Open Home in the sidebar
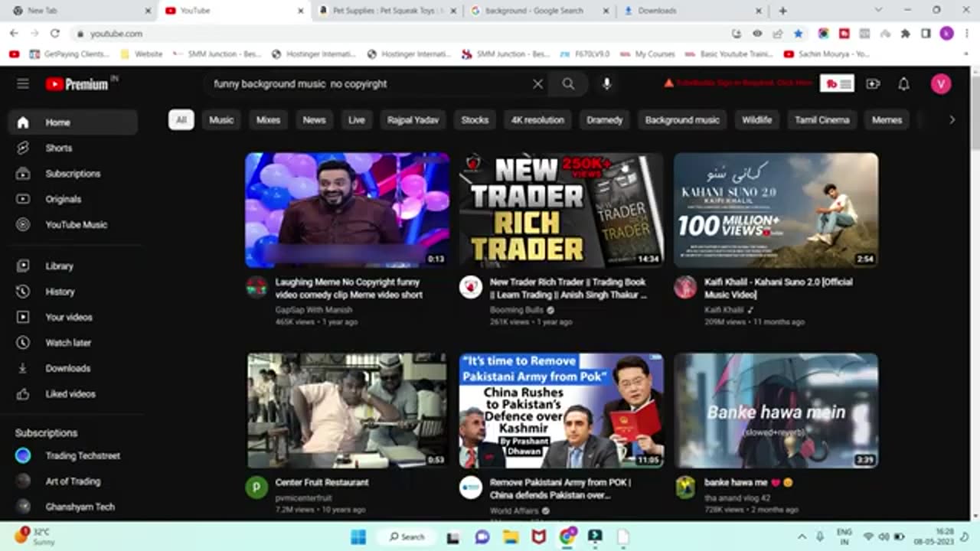The image size is (980, 551). pos(73,122)
